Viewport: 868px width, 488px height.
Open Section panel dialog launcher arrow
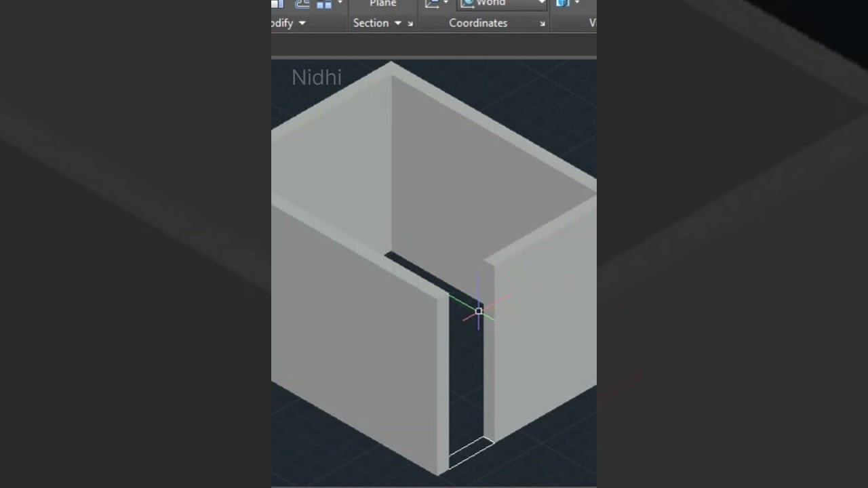point(410,24)
